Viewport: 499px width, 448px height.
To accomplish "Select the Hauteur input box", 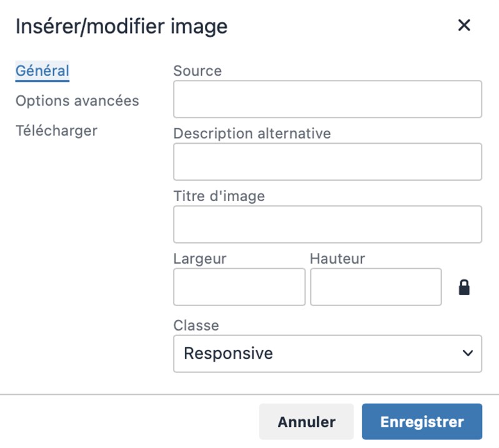I will click(376, 287).
